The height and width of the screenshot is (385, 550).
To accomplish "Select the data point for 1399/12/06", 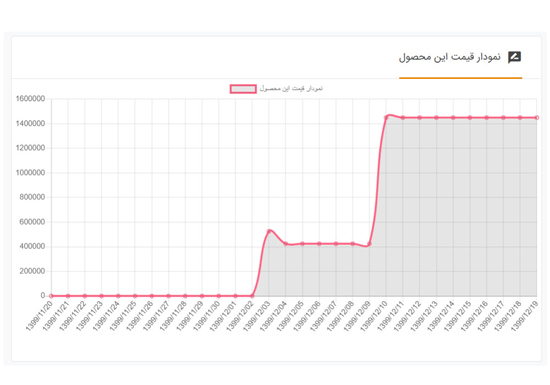I will 319,244.
